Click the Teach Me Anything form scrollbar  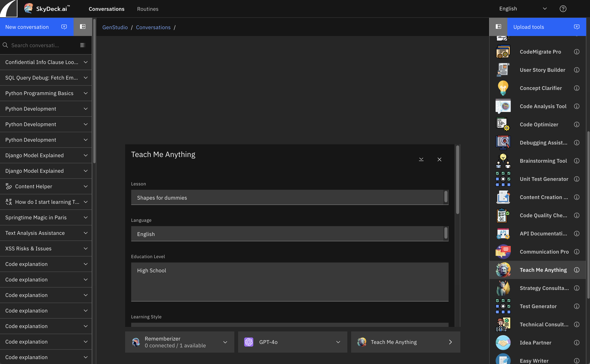click(x=457, y=179)
